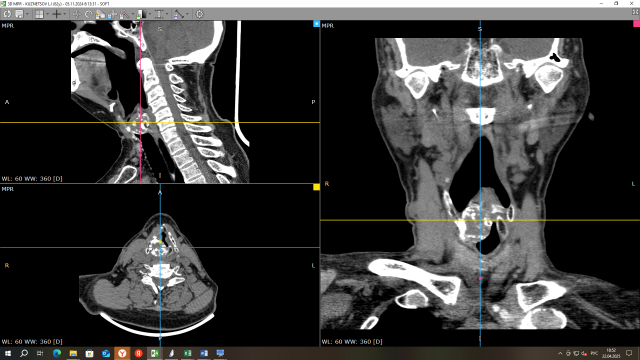Screen dimensions: 640x360
Task: Select the measurement line tool
Action: pos(178,14)
